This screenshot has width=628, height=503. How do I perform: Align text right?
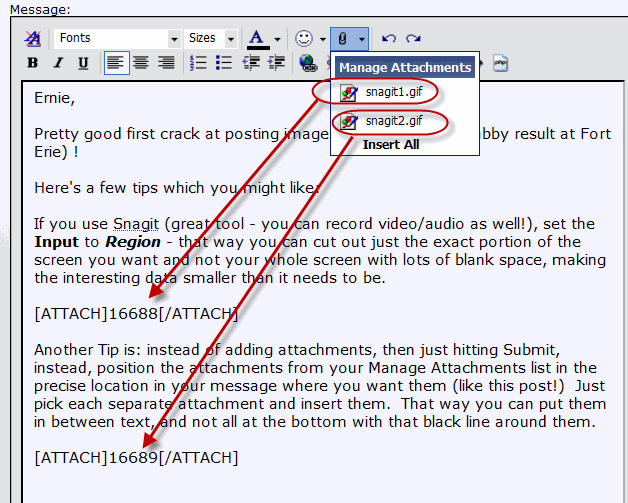click(x=166, y=63)
